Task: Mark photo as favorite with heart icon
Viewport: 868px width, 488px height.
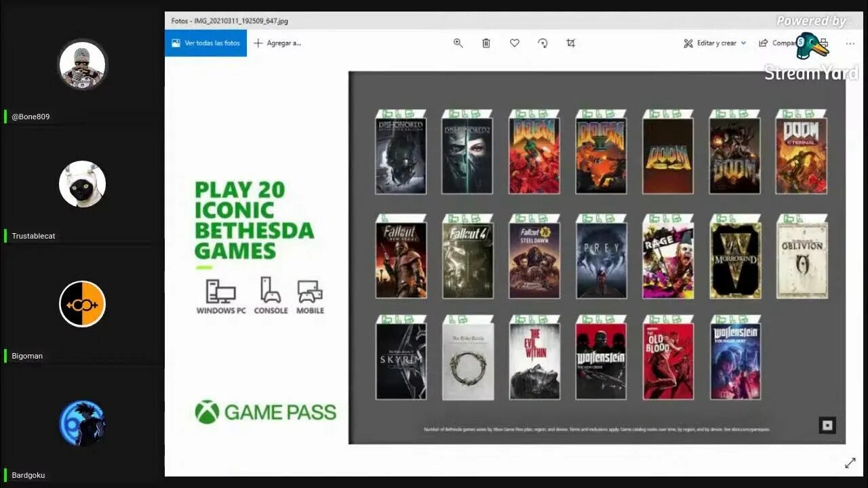Action: click(515, 43)
